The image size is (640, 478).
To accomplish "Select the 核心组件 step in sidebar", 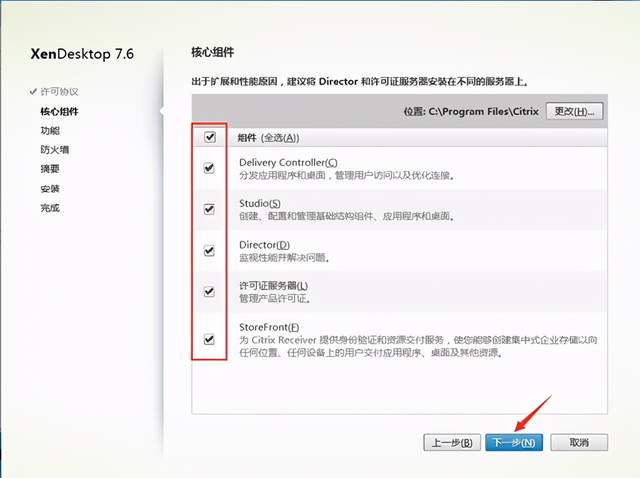I will (59, 111).
